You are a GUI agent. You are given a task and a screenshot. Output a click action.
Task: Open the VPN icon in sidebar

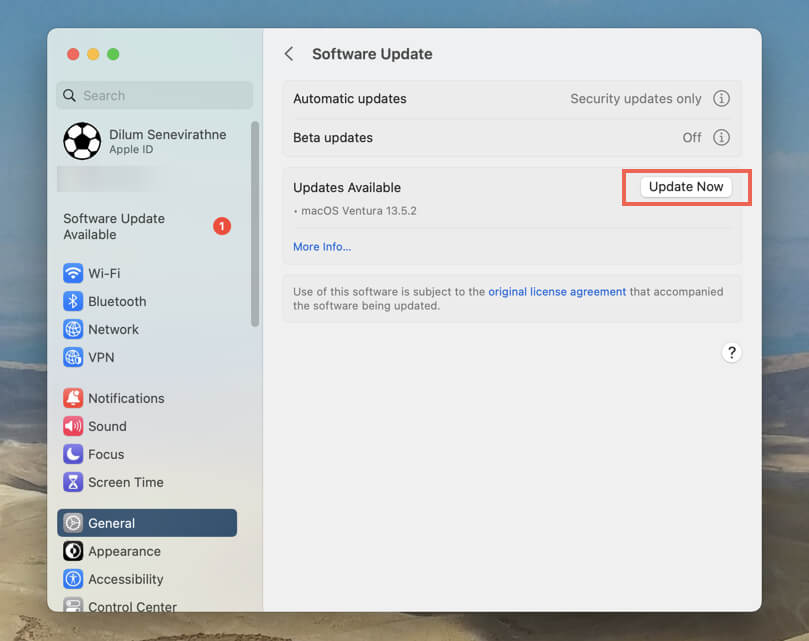(73, 357)
